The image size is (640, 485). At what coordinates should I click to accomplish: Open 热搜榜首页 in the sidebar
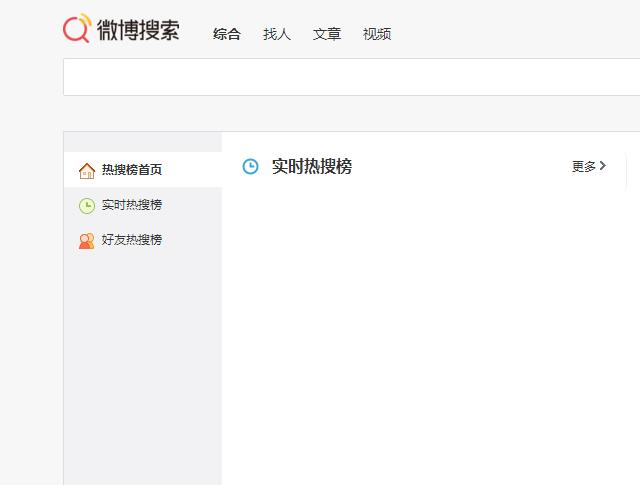pyautogui.click(x=132, y=170)
